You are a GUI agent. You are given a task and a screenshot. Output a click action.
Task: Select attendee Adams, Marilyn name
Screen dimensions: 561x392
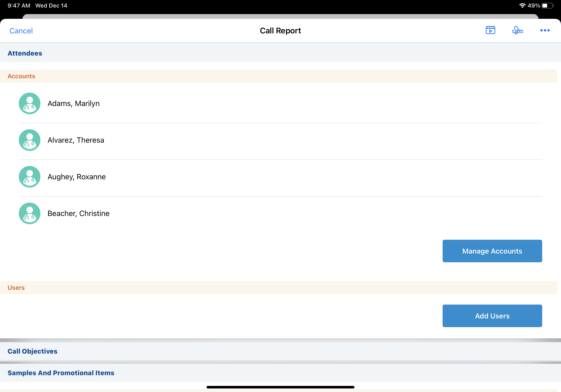coord(74,103)
